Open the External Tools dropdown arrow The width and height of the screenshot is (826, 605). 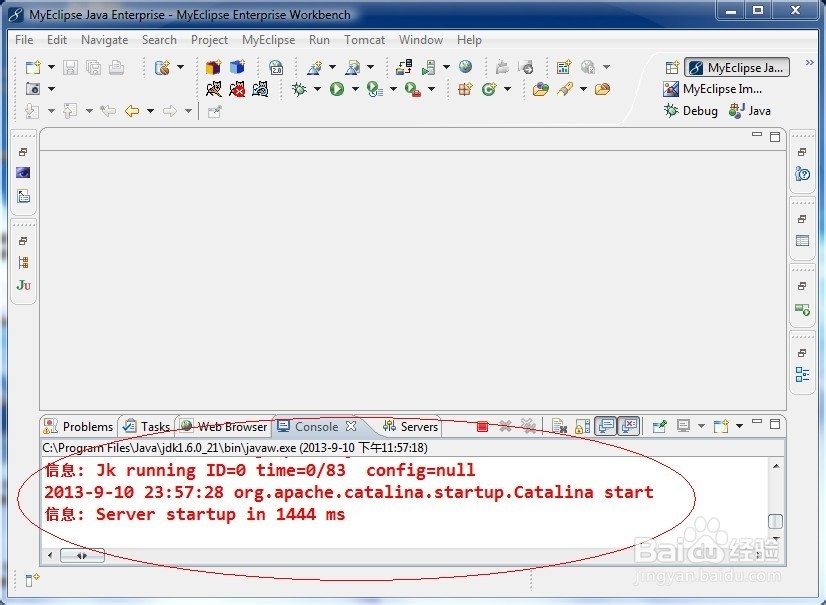pos(431,89)
